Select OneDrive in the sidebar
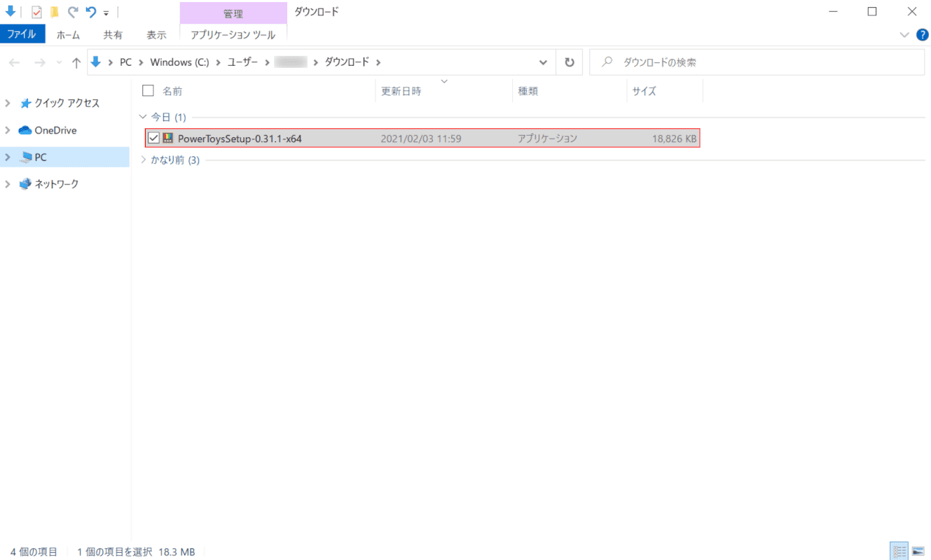Screen dimensions: 931x560 click(x=55, y=130)
